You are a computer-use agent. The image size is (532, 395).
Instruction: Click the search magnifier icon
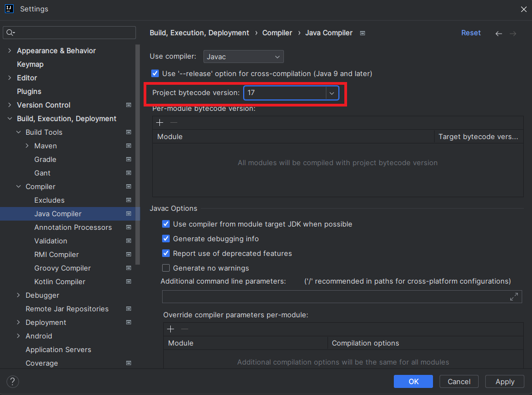pos(10,33)
